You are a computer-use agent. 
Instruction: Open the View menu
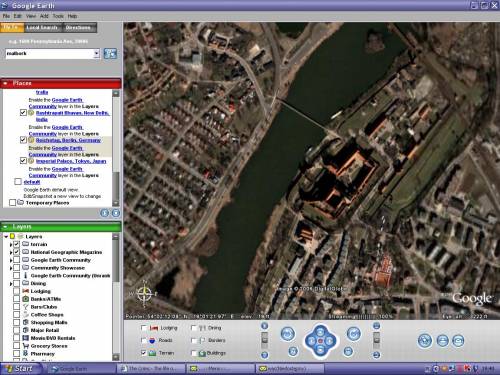(31, 16)
